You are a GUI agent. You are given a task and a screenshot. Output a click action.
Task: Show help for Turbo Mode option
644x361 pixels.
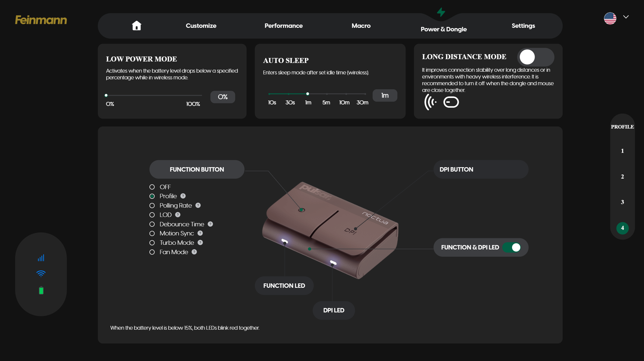[x=200, y=242]
